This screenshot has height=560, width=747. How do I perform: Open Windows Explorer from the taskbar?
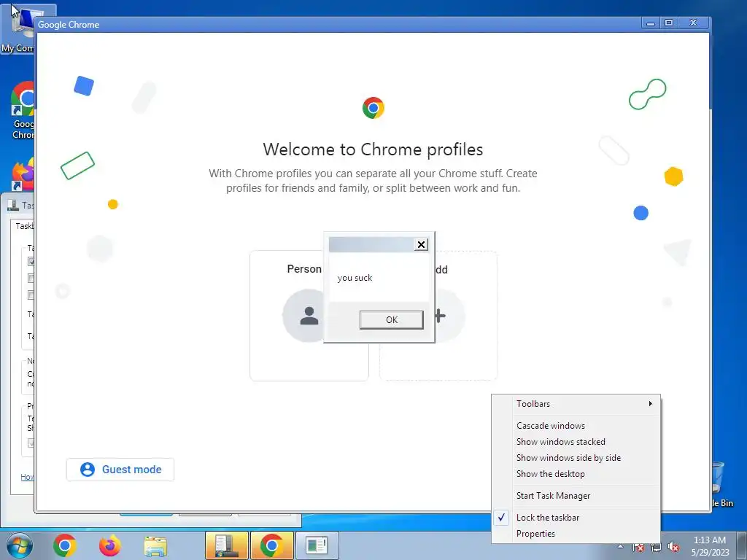coord(155,545)
